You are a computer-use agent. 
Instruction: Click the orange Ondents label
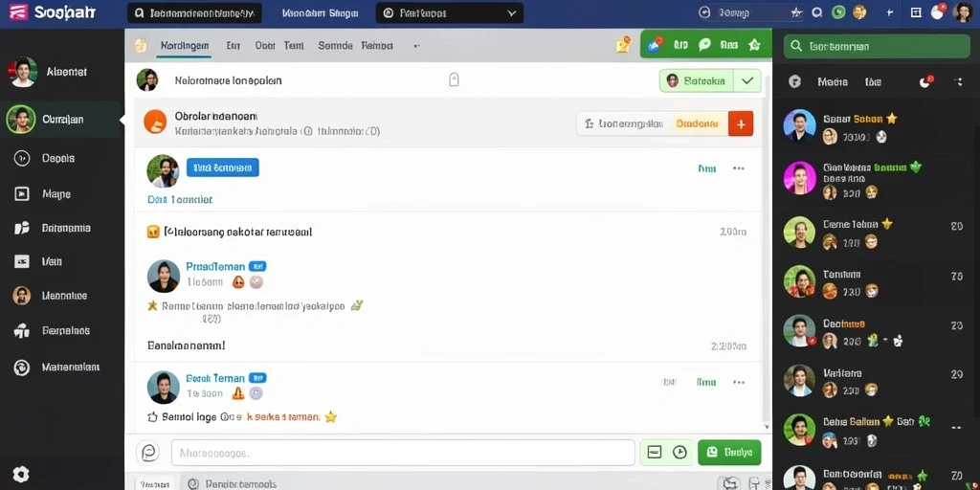coord(697,123)
